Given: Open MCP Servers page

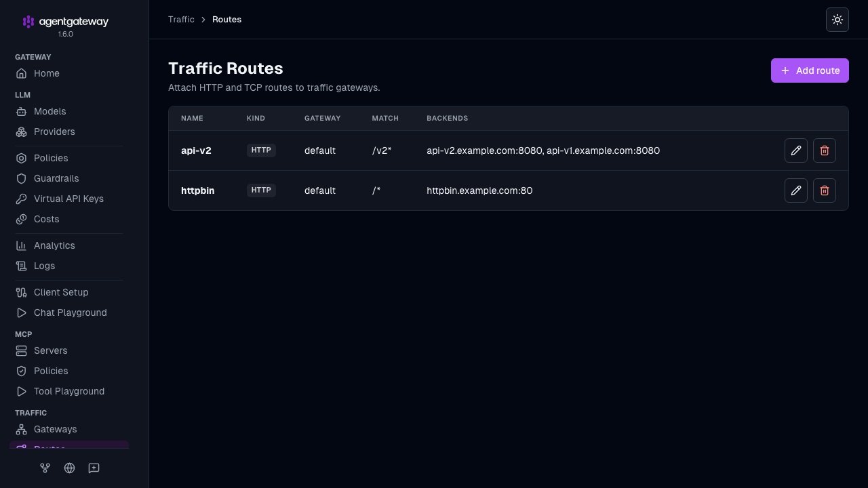Looking at the screenshot, I should pyautogui.click(x=69, y=350).
